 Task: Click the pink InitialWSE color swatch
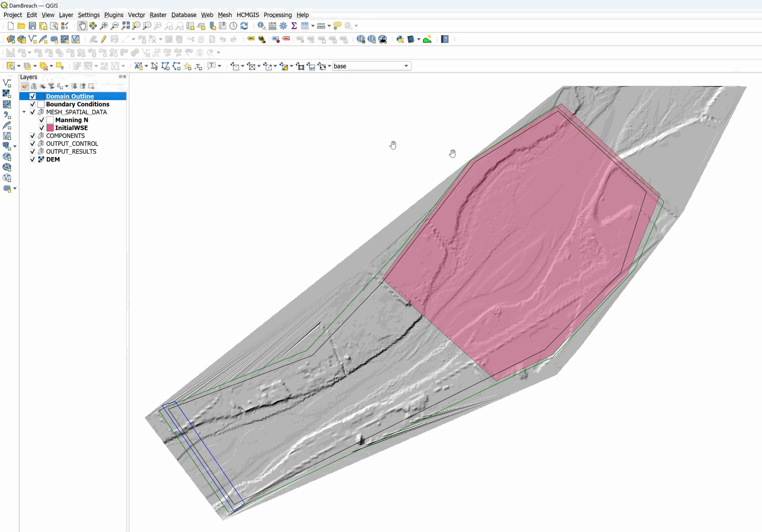click(50, 128)
